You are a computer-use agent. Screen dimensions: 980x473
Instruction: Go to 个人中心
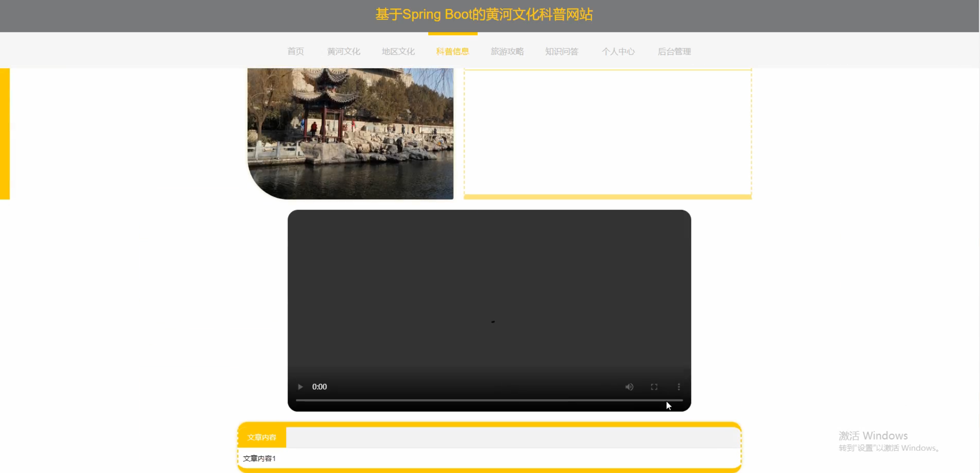618,51
